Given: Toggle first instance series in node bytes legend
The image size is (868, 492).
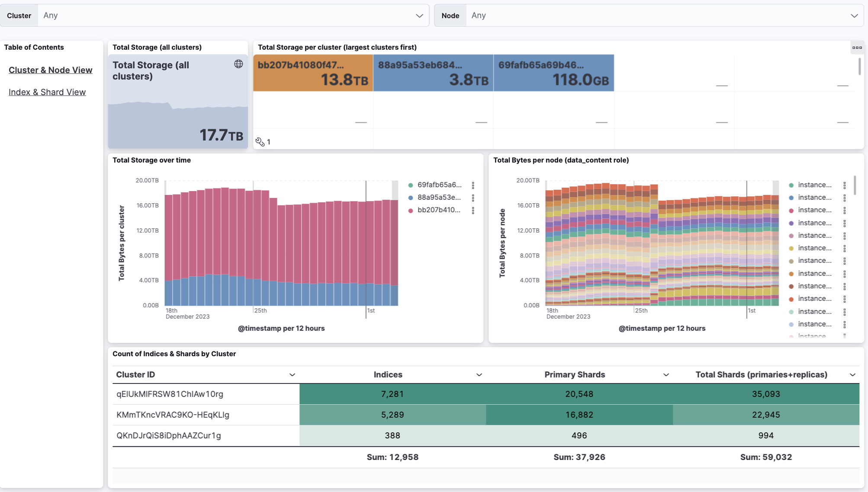Looking at the screenshot, I should coord(815,185).
